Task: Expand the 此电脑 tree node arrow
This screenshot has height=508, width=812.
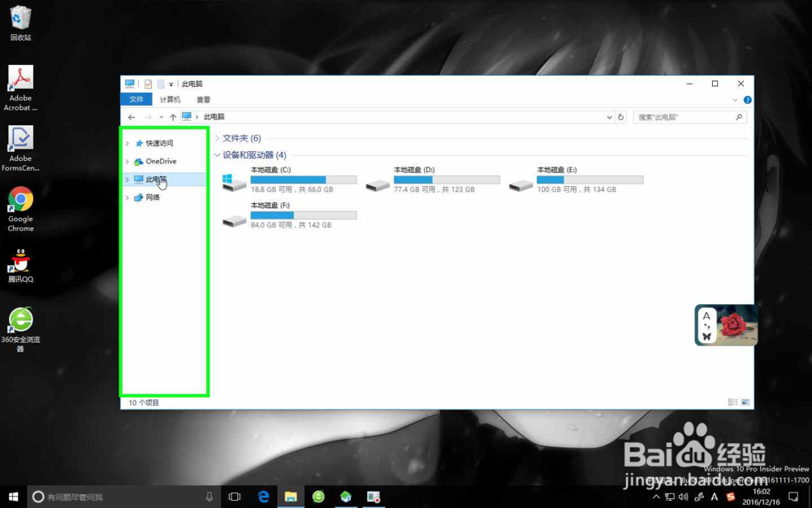Action: [127, 180]
